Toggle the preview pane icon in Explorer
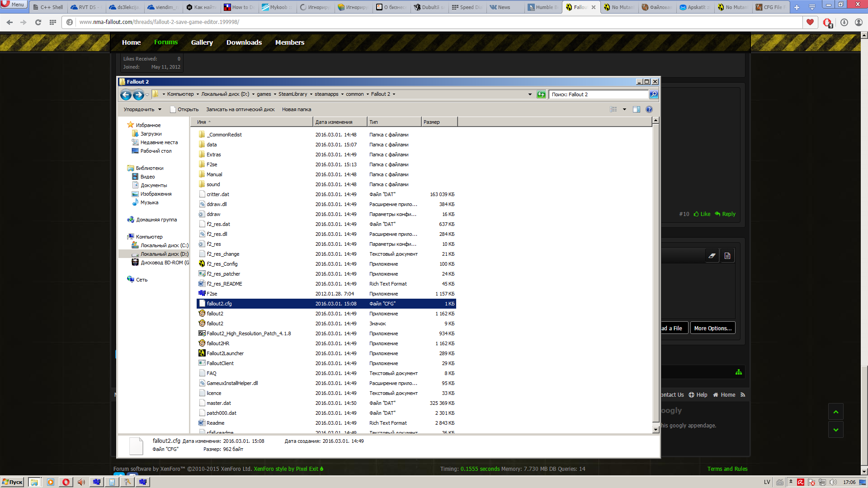 point(637,109)
